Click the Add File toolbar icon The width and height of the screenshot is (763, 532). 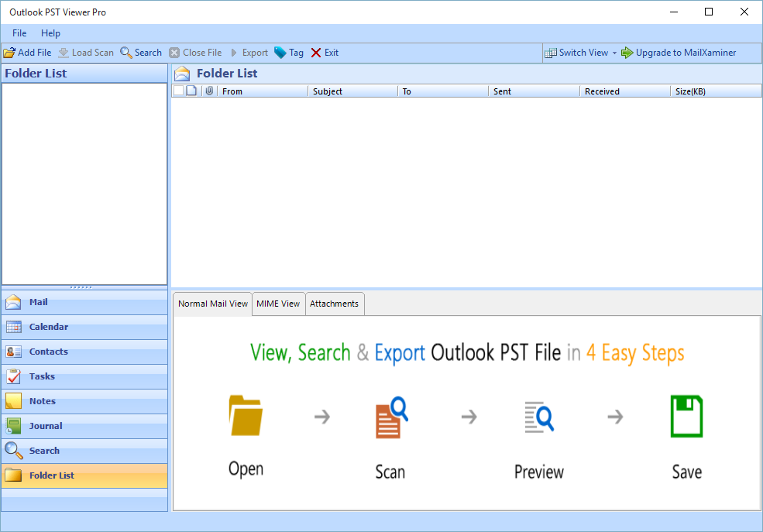[9, 53]
